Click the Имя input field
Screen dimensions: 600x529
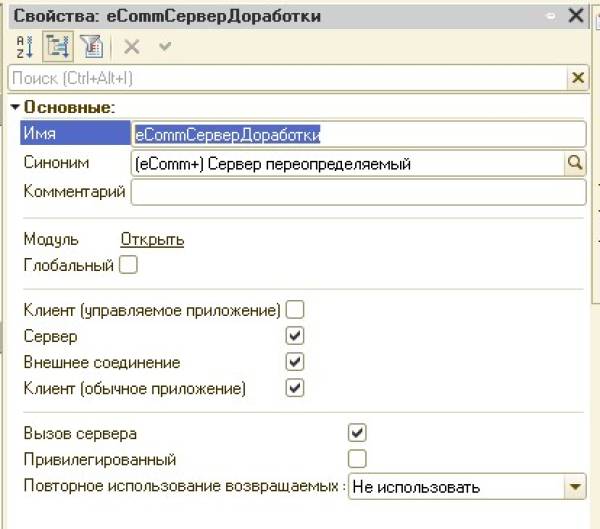[x=358, y=134]
